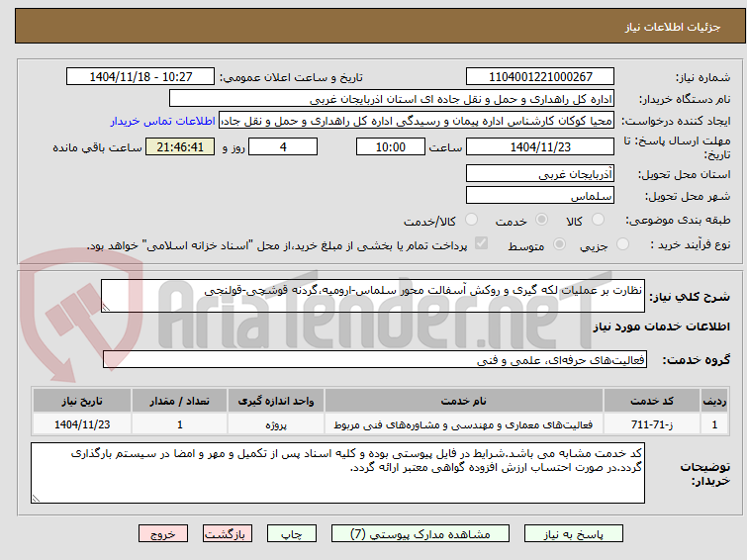Click the remaining time field 21:46:41
747x560 pixels.
pos(180,146)
